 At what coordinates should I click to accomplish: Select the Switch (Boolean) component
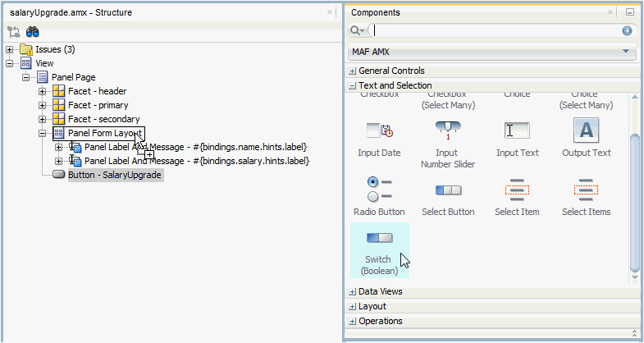tap(380, 250)
